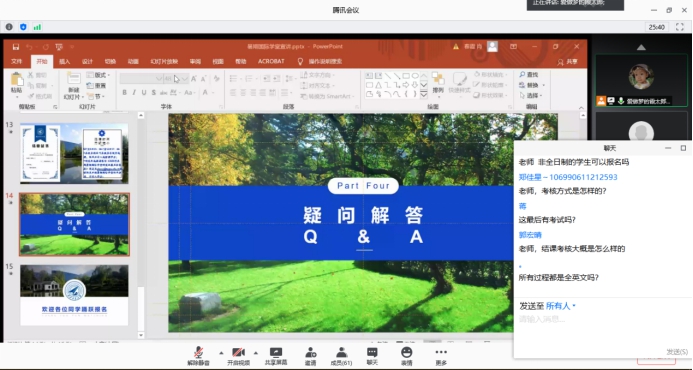
Task: Unmute microphone in meeting toolbar
Action: [x=198, y=356]
